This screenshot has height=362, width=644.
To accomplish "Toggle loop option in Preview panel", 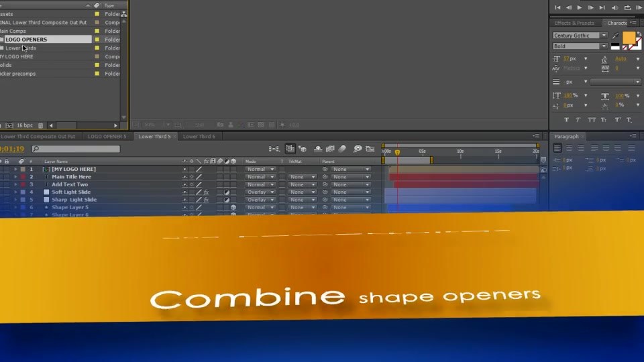I will (x=627, y=7).
